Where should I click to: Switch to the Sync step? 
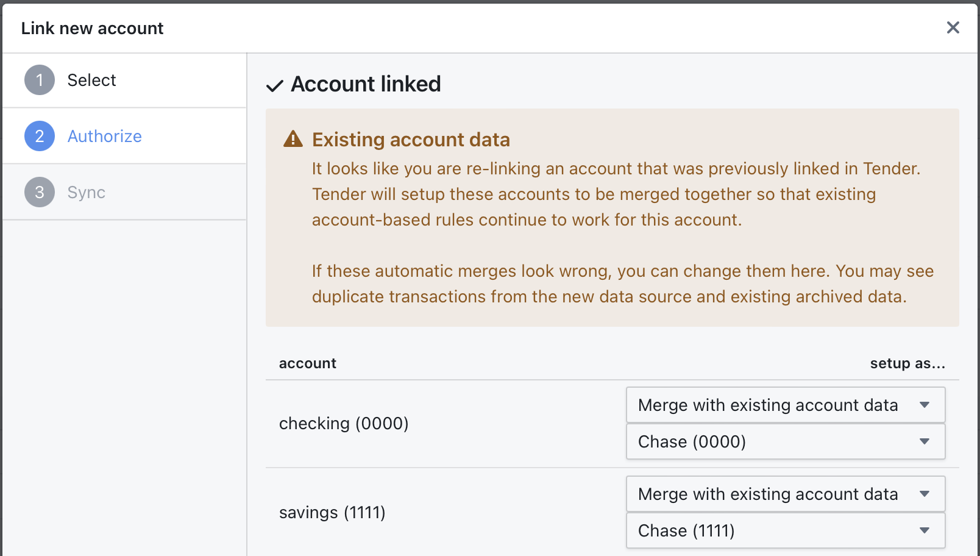click(85, 192)
